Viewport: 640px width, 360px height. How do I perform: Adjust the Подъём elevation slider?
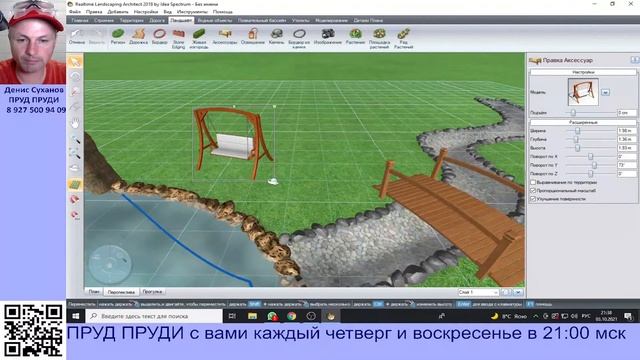pyautogui.click(x=573, y=112)
